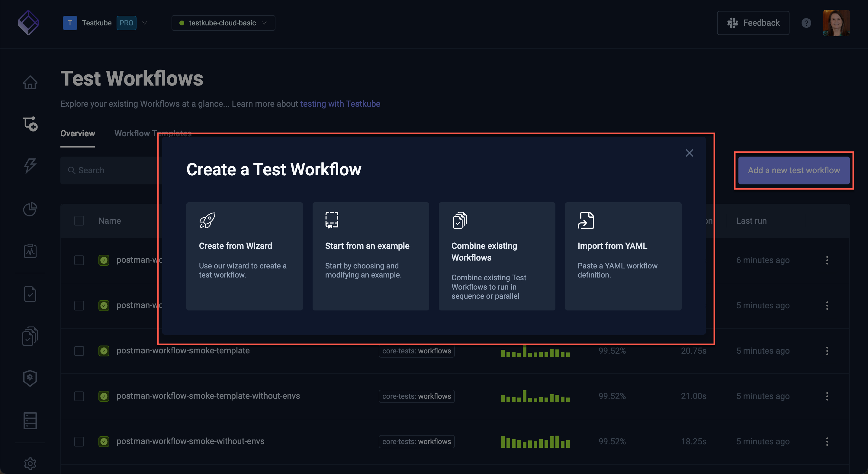Open the stacked documents test suites icon
This screenshot has height=474, width=868.
[30, 336]
